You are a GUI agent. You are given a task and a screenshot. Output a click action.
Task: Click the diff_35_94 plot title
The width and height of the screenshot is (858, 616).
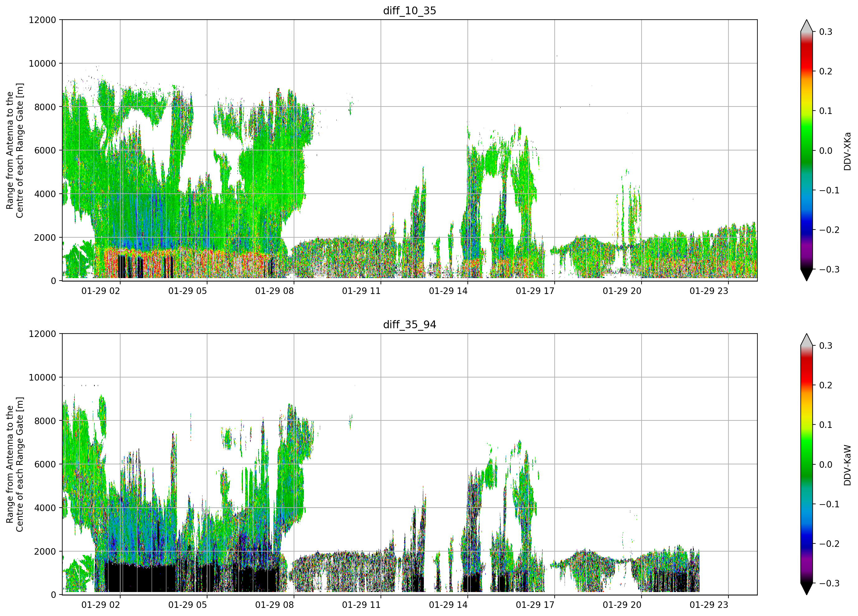click(409, 325)
